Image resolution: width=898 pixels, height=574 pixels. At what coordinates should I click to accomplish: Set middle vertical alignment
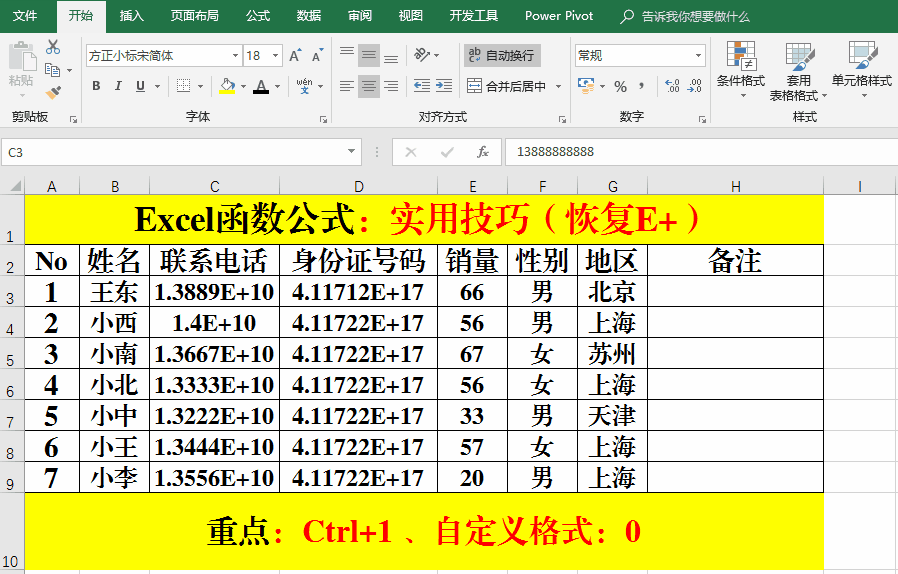pos(369,55)
